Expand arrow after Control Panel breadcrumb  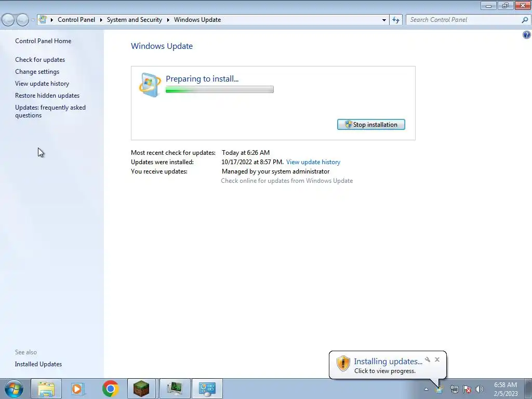(x=101, y=20)
